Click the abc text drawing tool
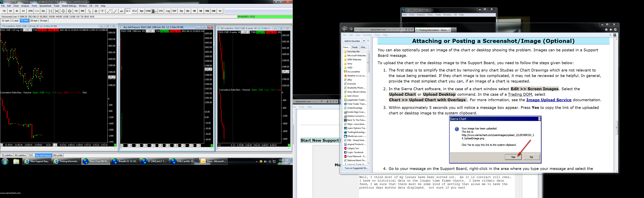 coord(121,11)
